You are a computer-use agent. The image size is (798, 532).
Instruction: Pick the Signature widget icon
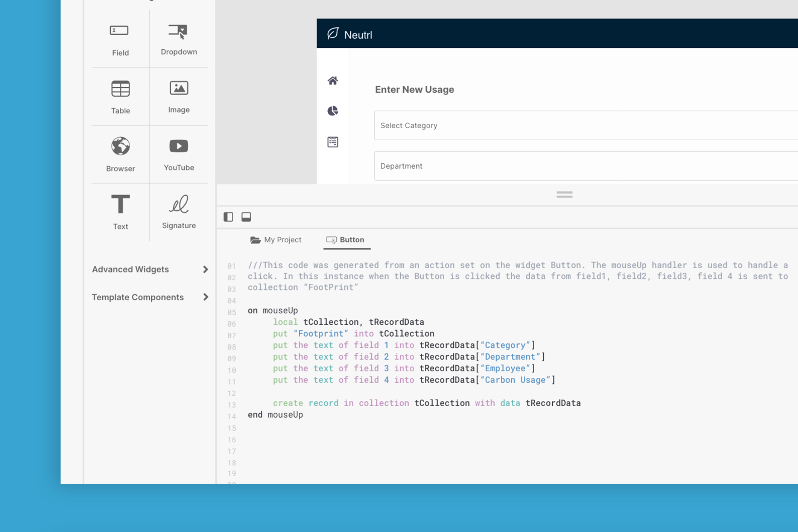tap(179, 204)
